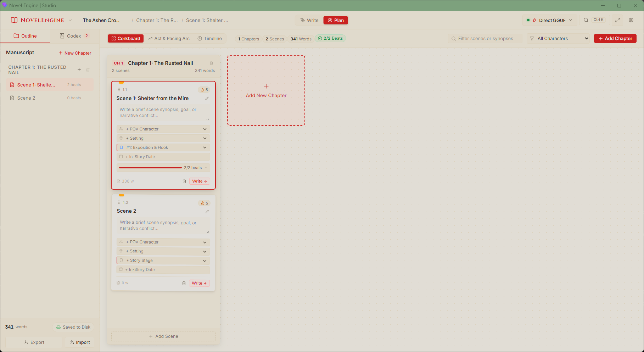Edit Scene 2 title with pencil icon

tap(207, 211)
